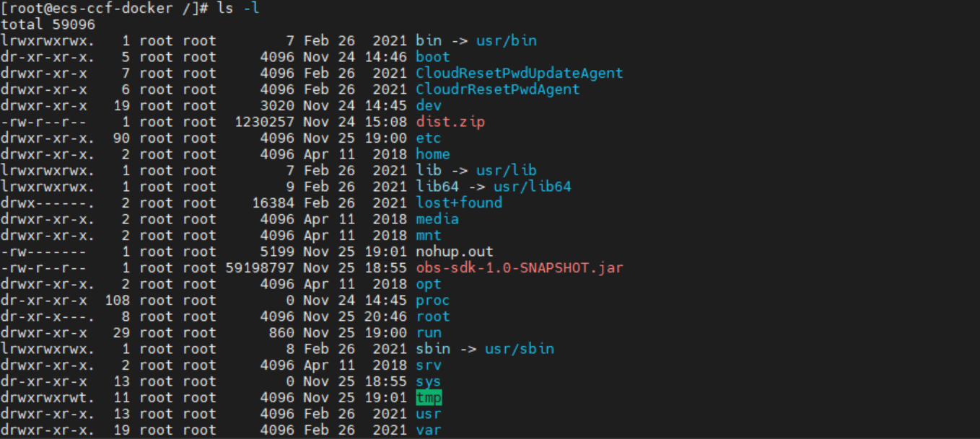The image size is (980, 439).
Task: Click the etc directory name
Action: point(429,138)
